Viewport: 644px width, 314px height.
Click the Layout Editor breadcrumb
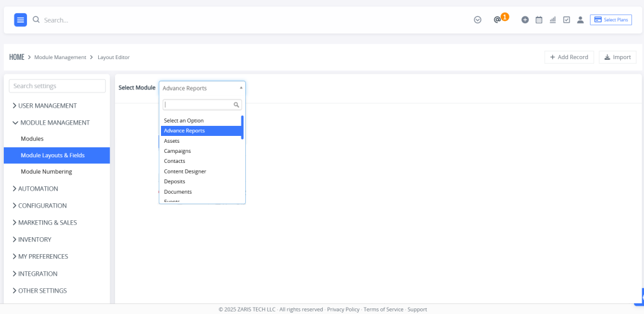click(x=114, y=57)
